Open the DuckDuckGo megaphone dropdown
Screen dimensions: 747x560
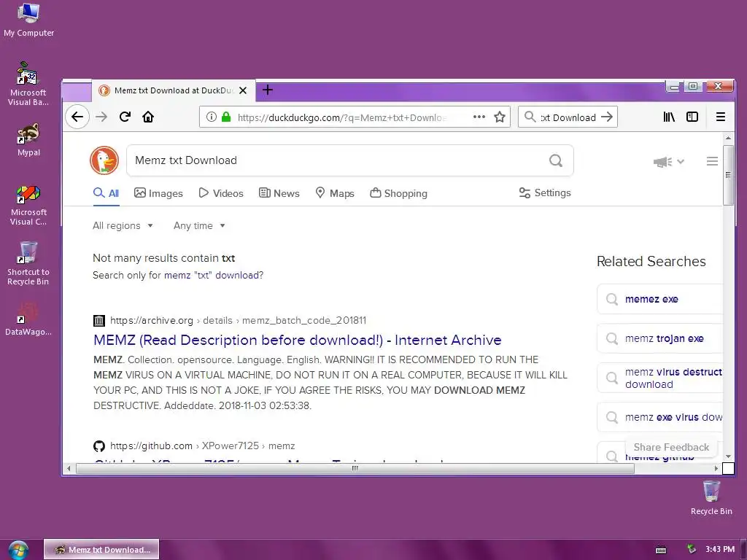click(x=668, y=162)
